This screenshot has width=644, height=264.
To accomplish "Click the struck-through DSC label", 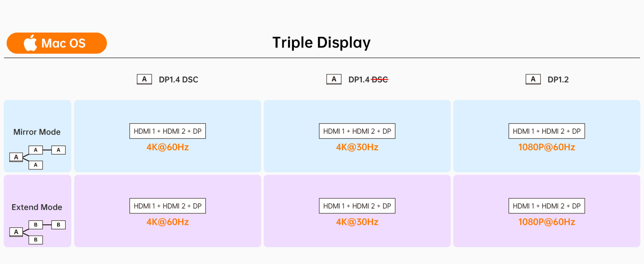I will (380, 80).
